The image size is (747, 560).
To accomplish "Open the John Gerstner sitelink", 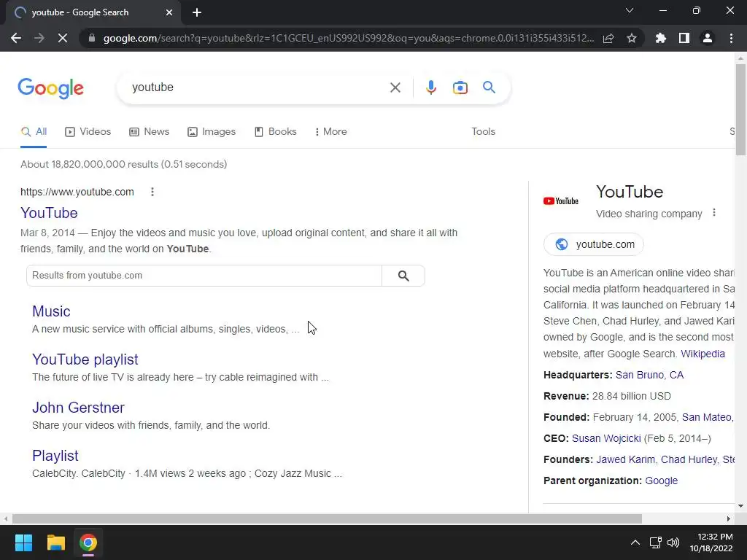I will (x=78, y=408).
